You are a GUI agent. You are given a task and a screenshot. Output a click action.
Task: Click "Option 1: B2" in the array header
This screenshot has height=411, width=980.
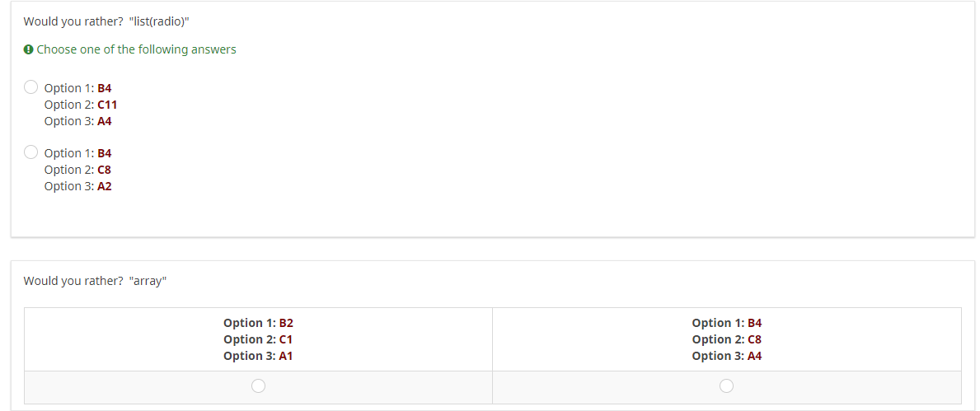pyautogui.click(x=258, y=323)
